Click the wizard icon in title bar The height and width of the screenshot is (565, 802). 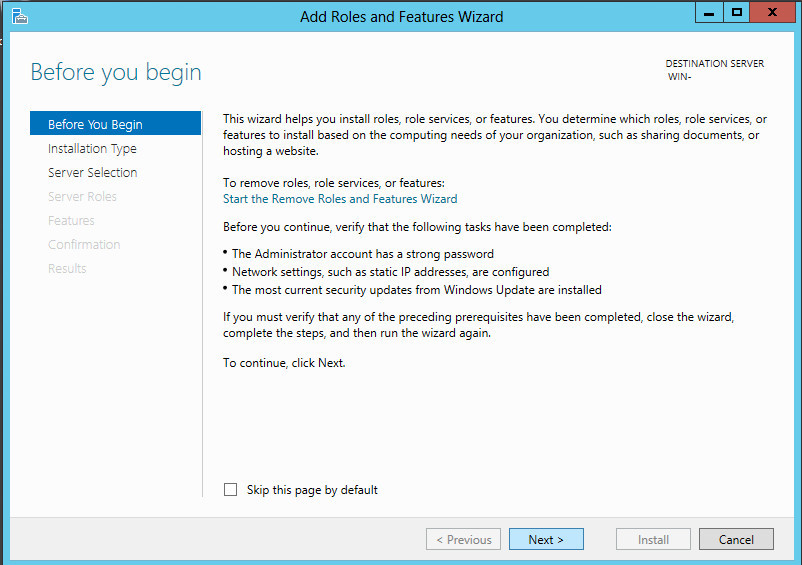[x=19, y=16]
